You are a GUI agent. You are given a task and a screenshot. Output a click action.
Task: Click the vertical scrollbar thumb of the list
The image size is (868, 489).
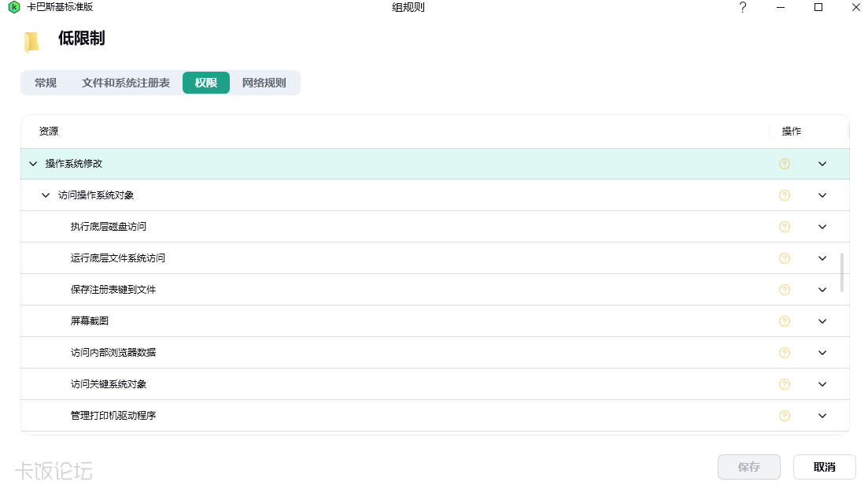click(x=842, y=272)
